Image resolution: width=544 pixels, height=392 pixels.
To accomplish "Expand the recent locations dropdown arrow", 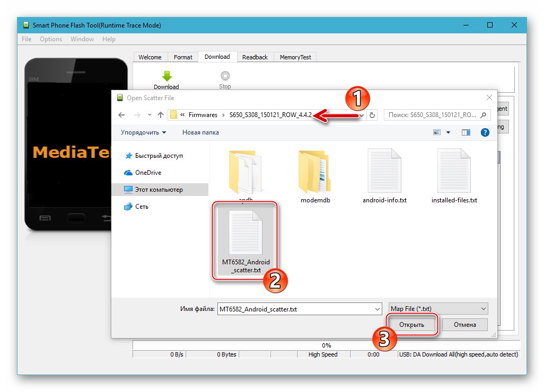I will [149, 115].
